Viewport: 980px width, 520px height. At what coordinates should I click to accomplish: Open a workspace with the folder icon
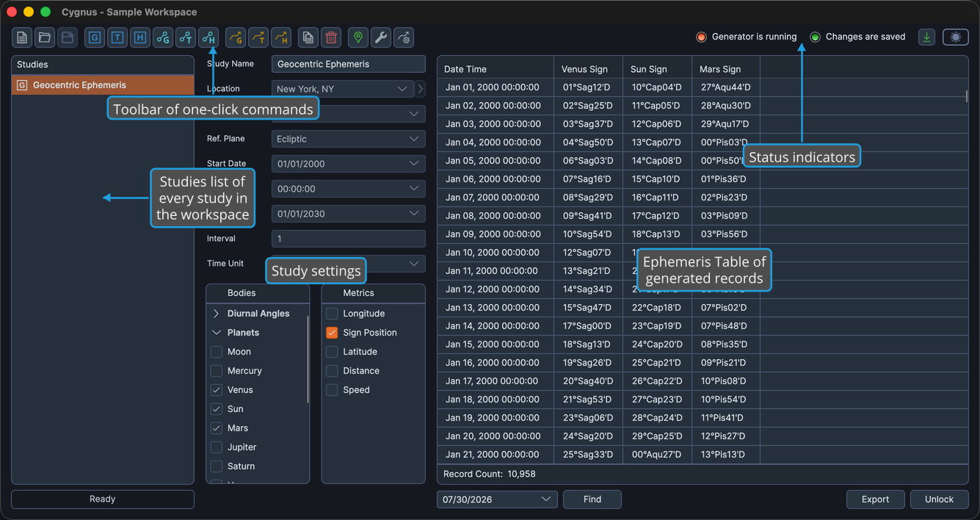tap(45, 37)
